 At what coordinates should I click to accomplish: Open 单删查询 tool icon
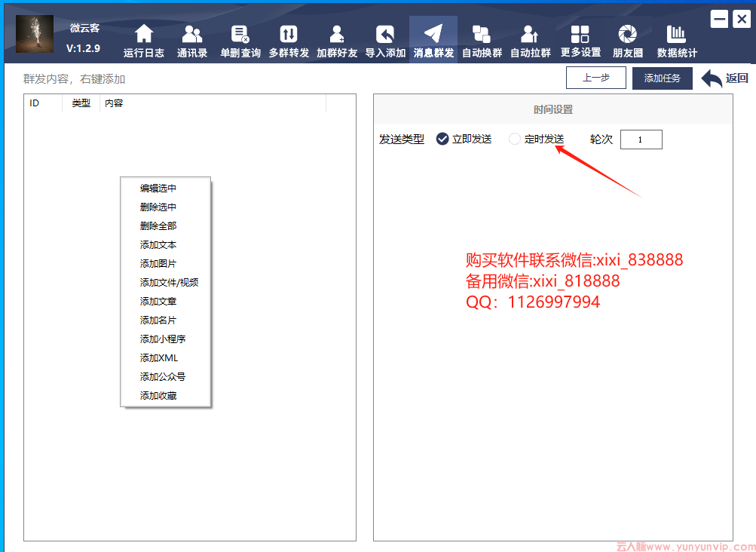(240, 34)
